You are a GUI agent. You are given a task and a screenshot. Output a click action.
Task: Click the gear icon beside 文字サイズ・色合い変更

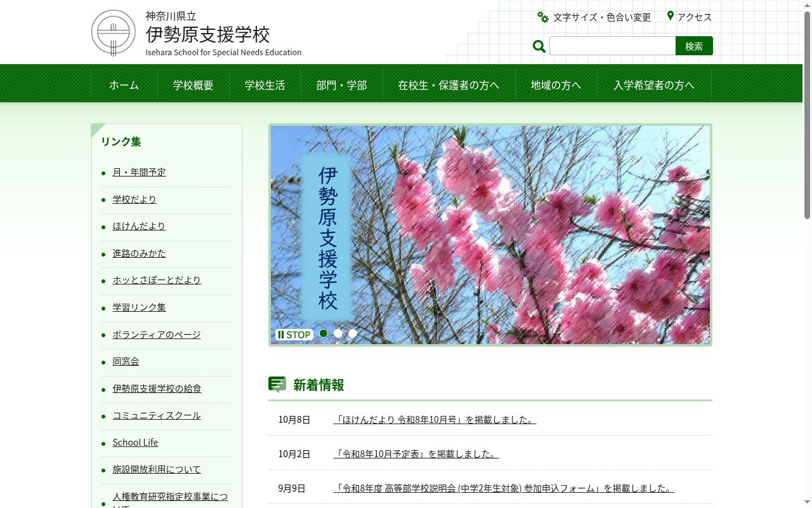[543, 17]
